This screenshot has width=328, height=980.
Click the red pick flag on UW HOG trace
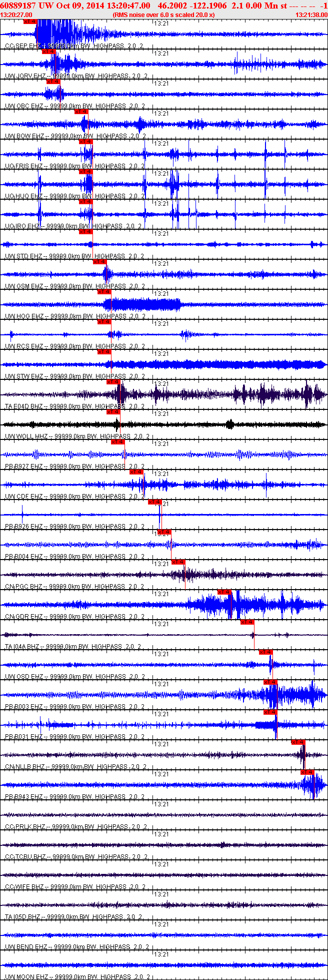coord(104,292)
